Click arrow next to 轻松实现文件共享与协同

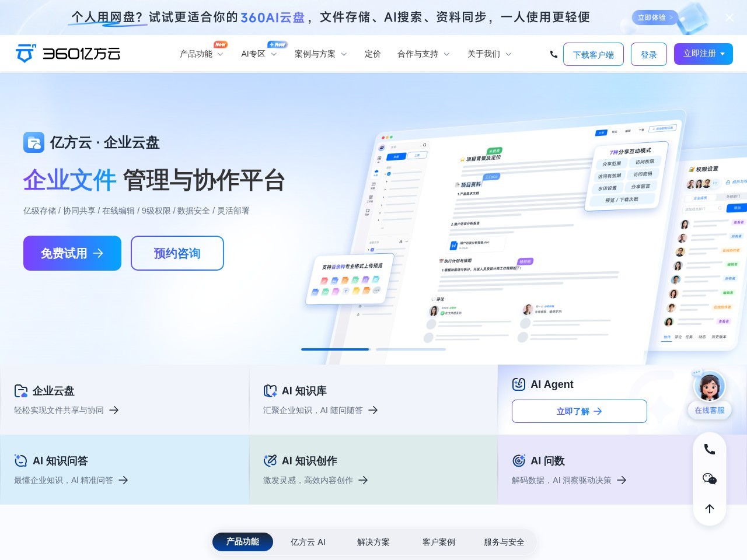[114, 410]
